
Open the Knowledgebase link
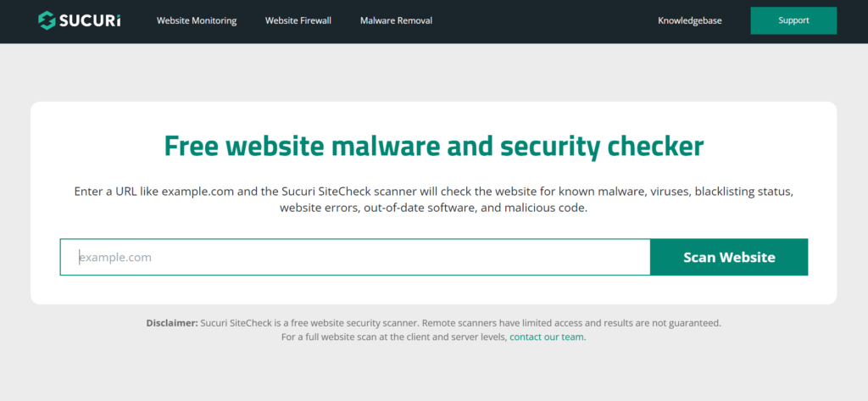coord(690,20)
